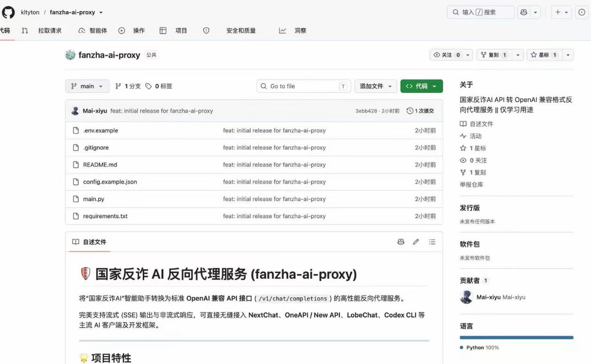Open the fanzha-ai-proxy repository title link
The height and width of the screenshot is (364, 591).
pyautogui.click(x=109, y=55)
